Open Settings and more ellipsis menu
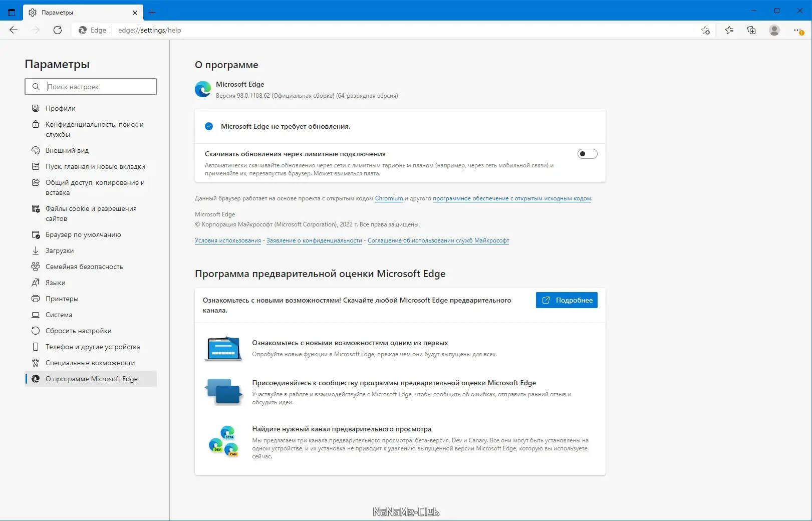The height and width of the screenshot is (521, 812). click(798, 30)
